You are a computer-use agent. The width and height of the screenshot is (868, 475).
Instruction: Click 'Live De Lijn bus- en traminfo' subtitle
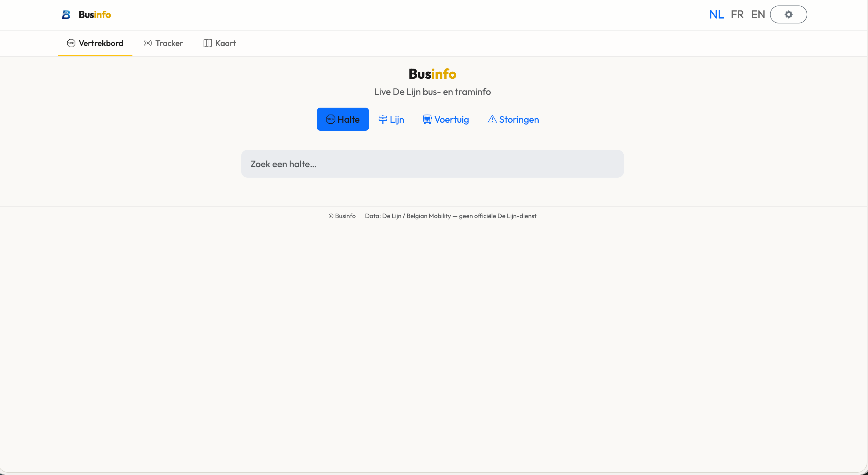coord(432,92)
